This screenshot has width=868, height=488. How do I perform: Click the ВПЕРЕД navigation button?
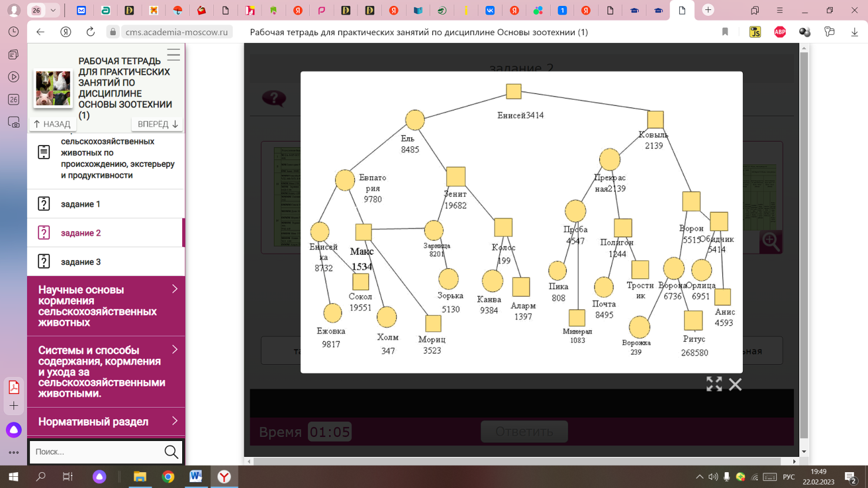(157, 124)
